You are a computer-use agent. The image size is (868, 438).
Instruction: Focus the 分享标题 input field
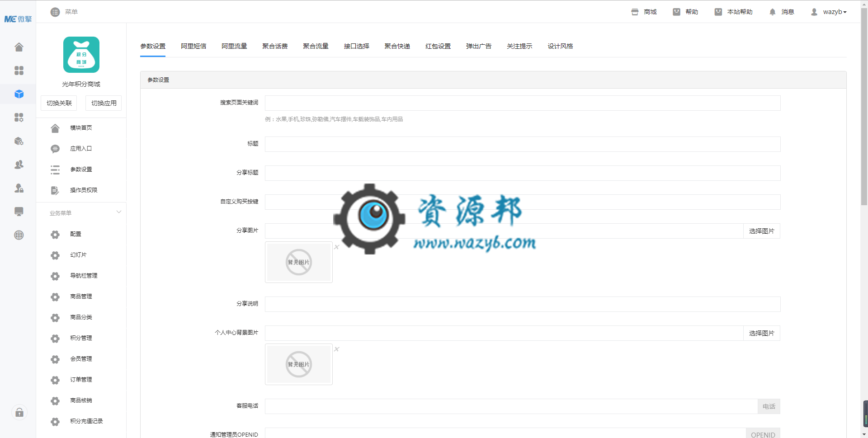point(523,173)
